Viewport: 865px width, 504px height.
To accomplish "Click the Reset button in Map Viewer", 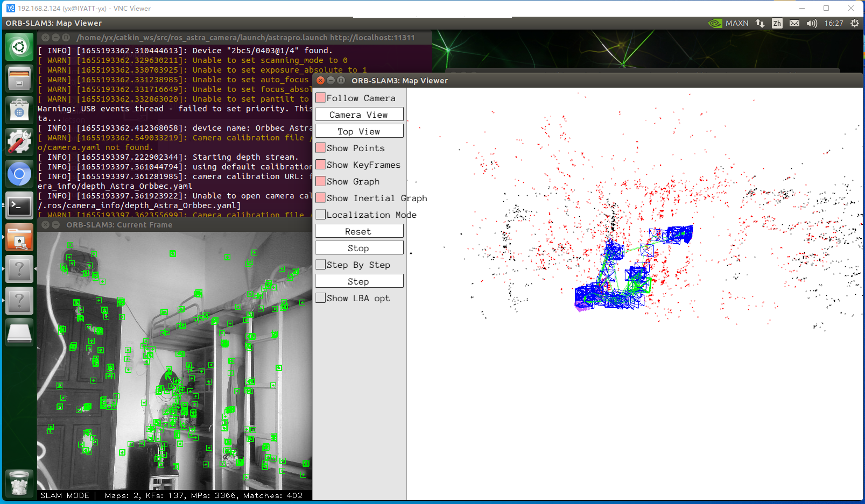I will 359,231.
